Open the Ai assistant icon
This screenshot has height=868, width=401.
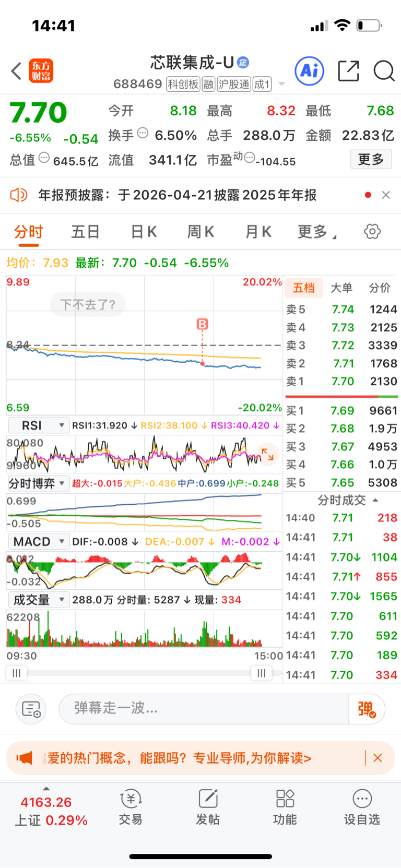[309, 71]
